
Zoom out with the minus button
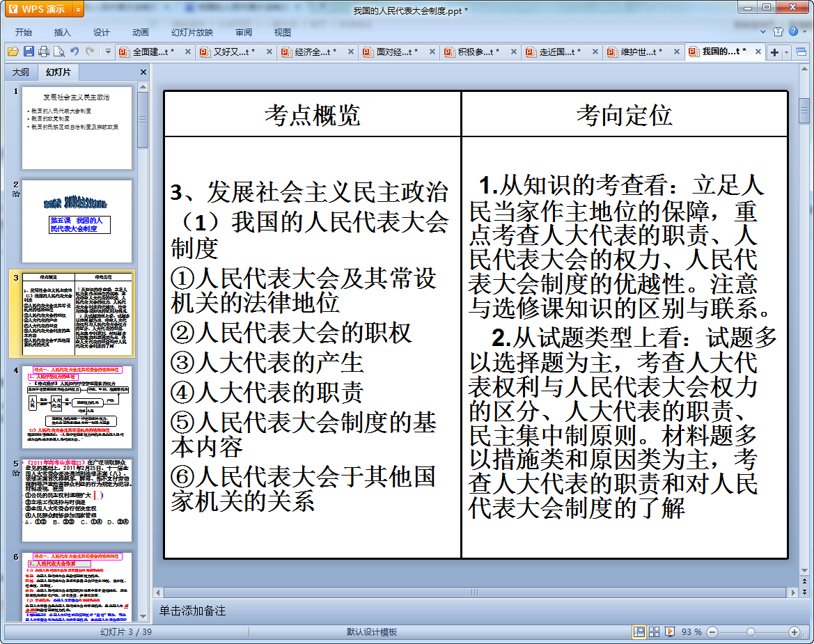[712, 632]
